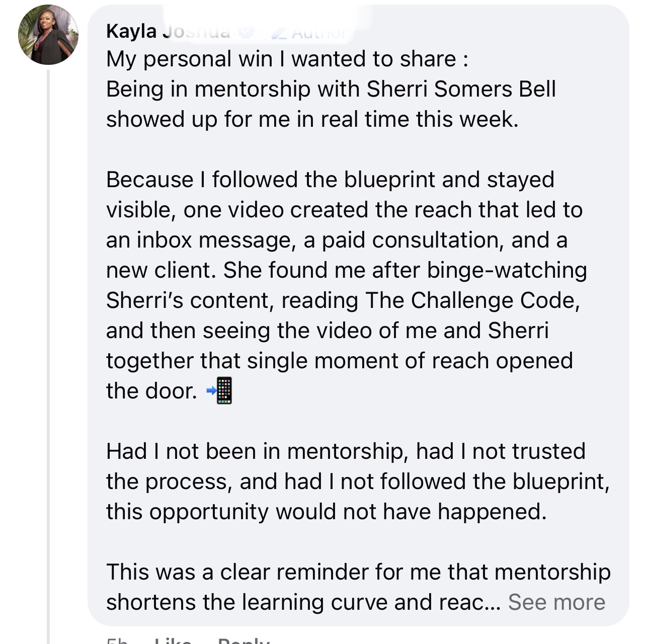649x644 pixels.
Task: Open Kayla Joshua's profile picture
Action: pos(48,35)
